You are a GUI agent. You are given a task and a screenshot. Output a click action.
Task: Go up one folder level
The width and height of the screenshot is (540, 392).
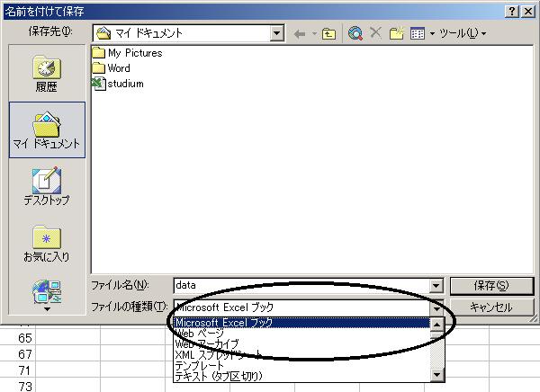tap(328, 33)
